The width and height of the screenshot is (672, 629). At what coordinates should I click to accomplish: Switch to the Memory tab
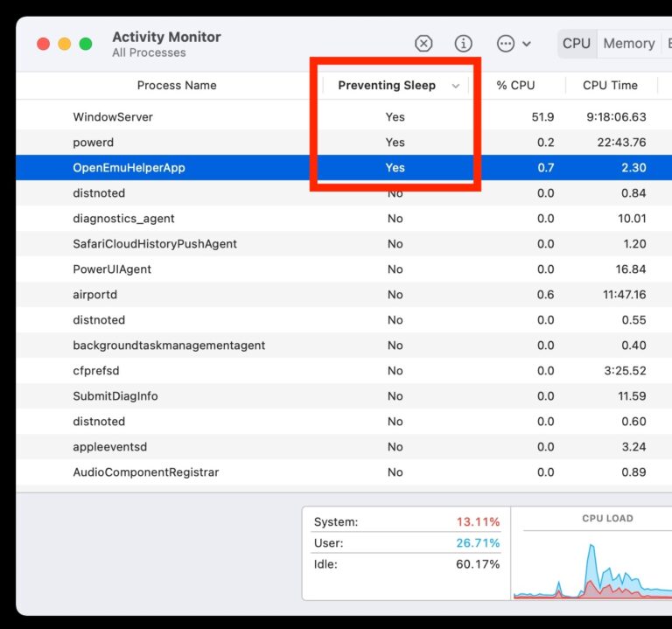point(628,44)
